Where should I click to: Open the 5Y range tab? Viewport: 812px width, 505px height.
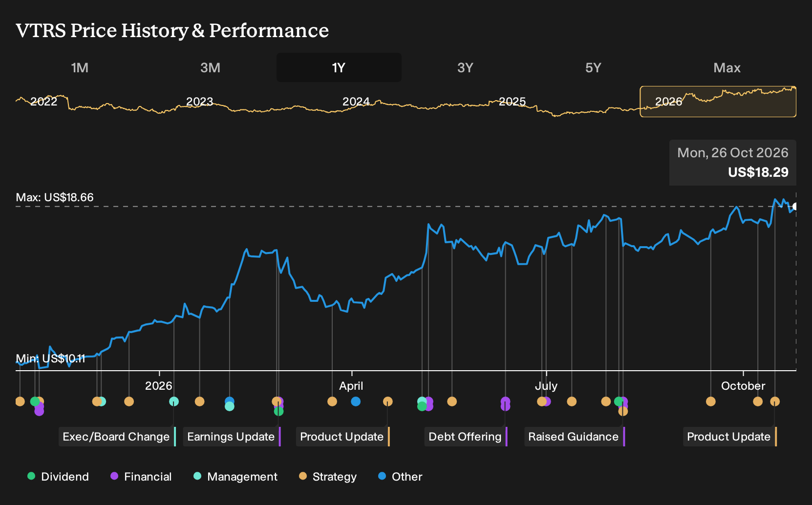click(593, 67)
